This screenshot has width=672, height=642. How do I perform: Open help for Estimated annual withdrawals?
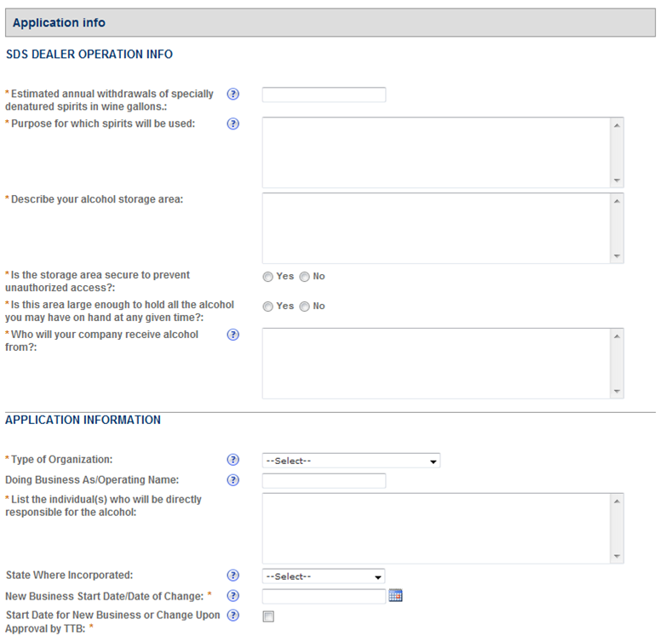(x=233, y=94)
